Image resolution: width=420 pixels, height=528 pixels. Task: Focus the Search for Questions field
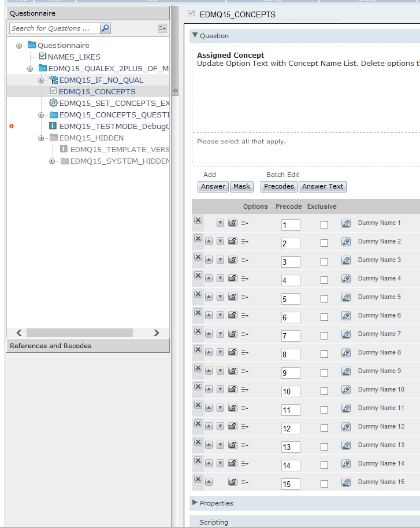point(55,28)
